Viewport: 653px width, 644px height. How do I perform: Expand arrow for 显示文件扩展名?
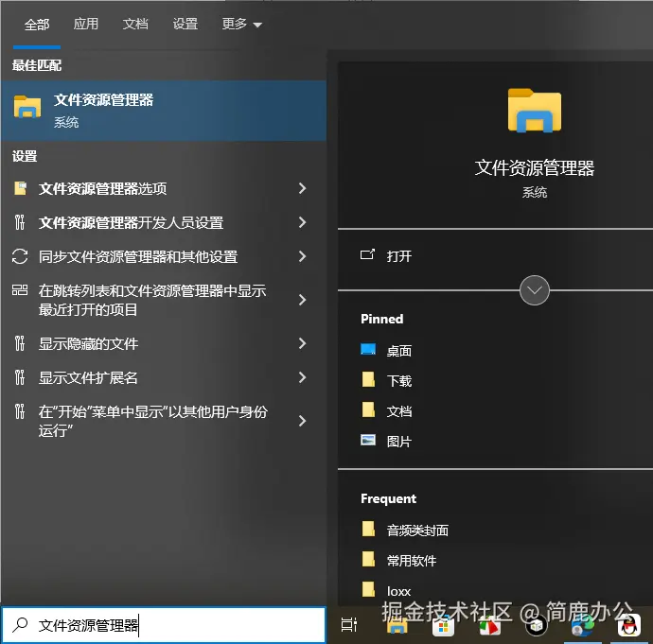tap(302, 377)
